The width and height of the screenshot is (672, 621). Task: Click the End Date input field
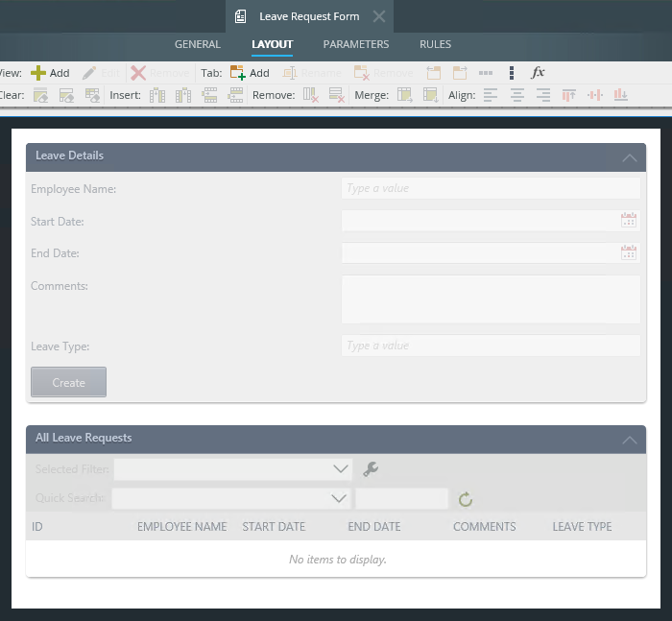click(491, 252)
